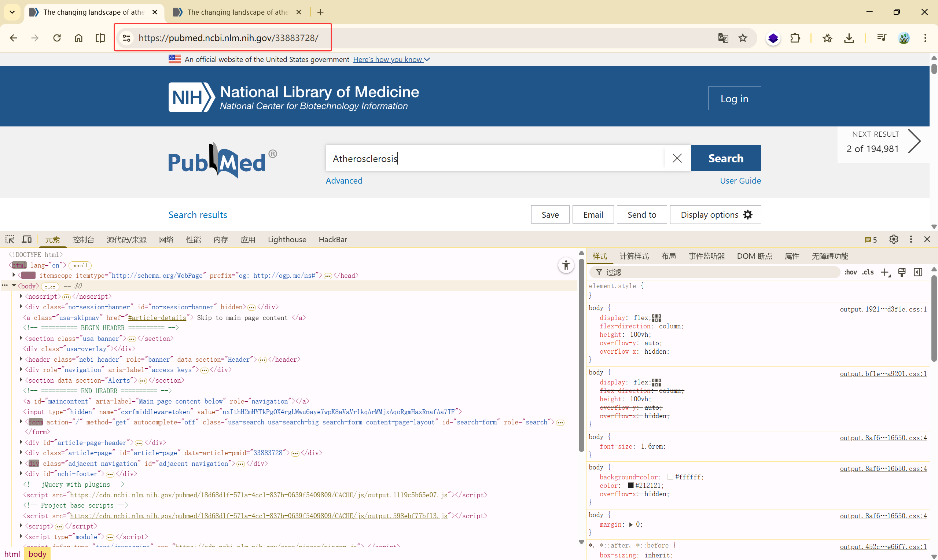Switch to the Lighthouse tab
The width and height of the screenshot is (938, 560).
(x=287, y=240)
